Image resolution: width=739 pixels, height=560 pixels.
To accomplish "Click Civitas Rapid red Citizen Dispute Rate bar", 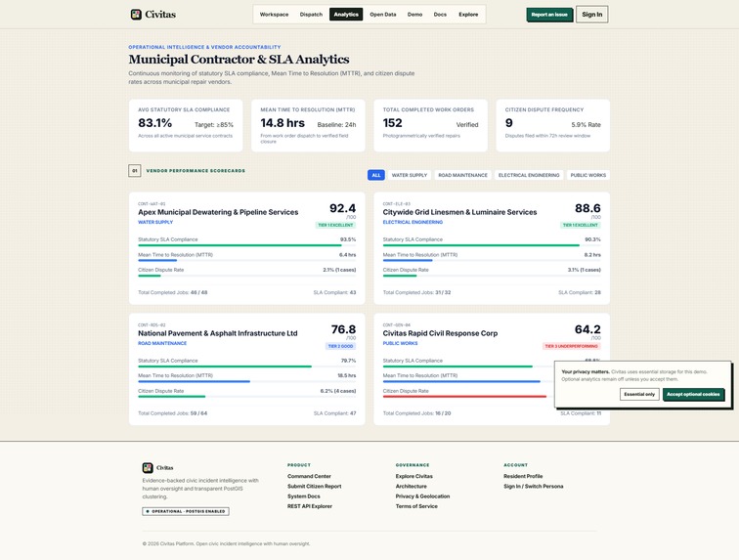I will click(464, 397).
